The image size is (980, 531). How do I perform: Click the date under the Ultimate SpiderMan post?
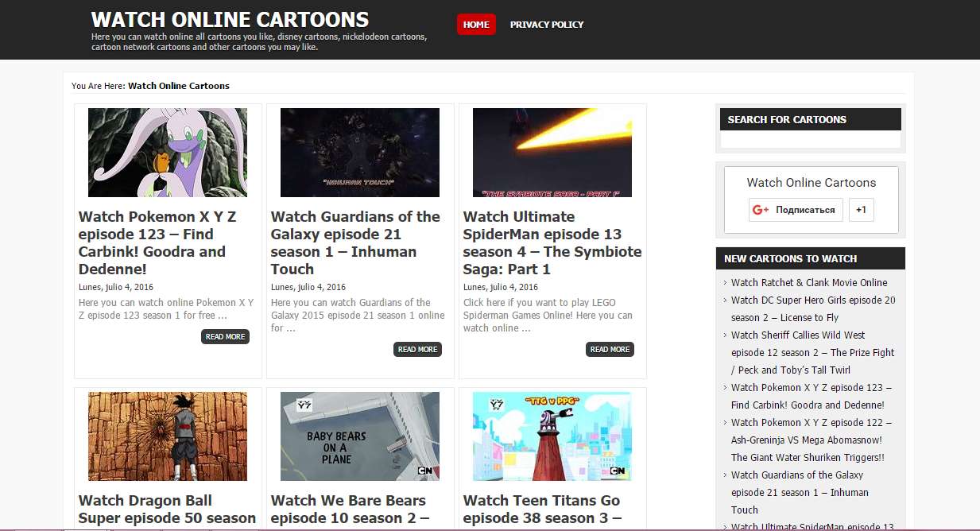[501, 287]
